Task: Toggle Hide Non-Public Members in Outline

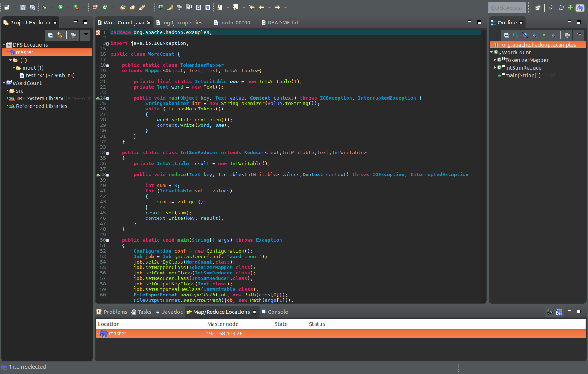Action: coord(544,35)
